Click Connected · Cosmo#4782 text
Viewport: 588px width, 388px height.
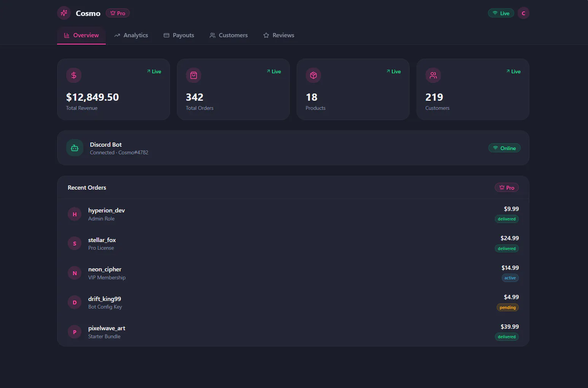click(x=119, y=152)
